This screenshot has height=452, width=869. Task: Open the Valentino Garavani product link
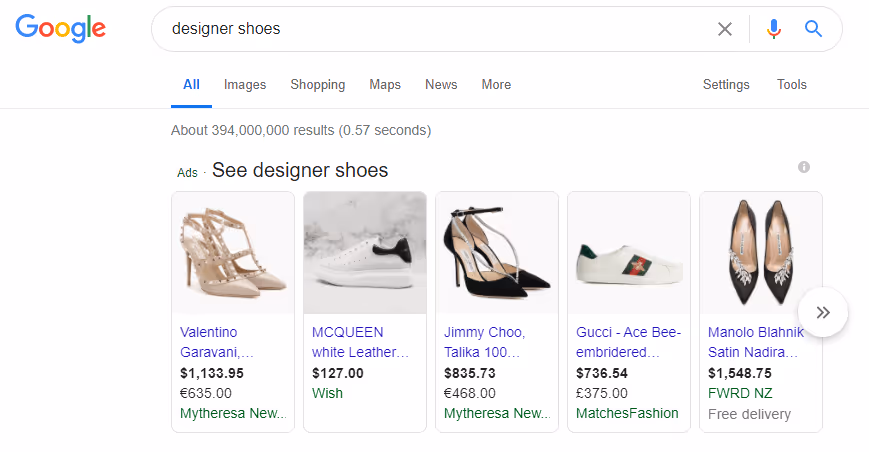point(217,342)
